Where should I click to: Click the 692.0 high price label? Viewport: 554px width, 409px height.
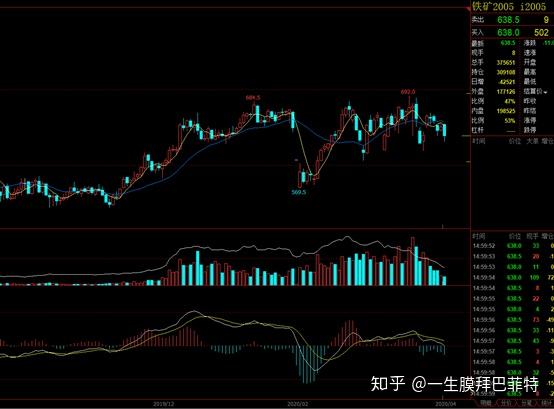click(x=407, y=92)
